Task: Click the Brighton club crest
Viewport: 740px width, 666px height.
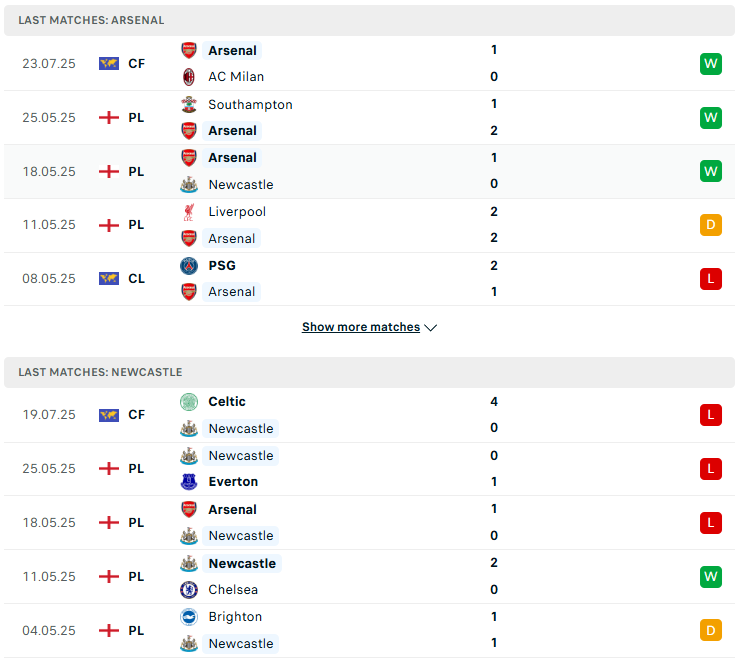Action: [189, 616]
